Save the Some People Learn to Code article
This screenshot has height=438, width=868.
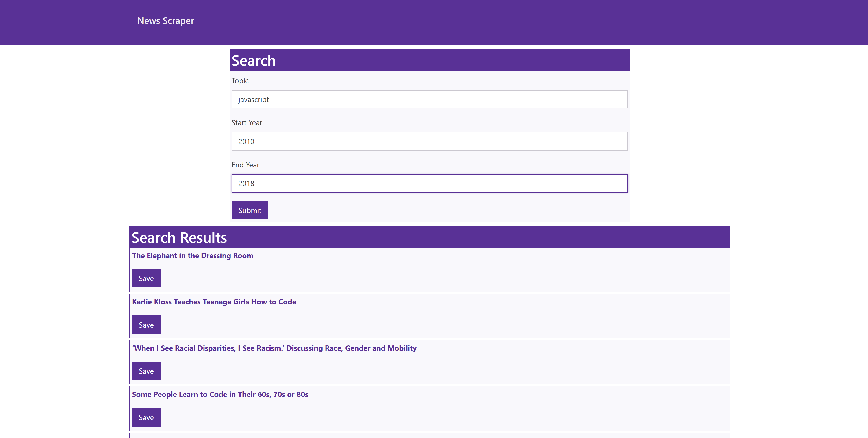146,417
